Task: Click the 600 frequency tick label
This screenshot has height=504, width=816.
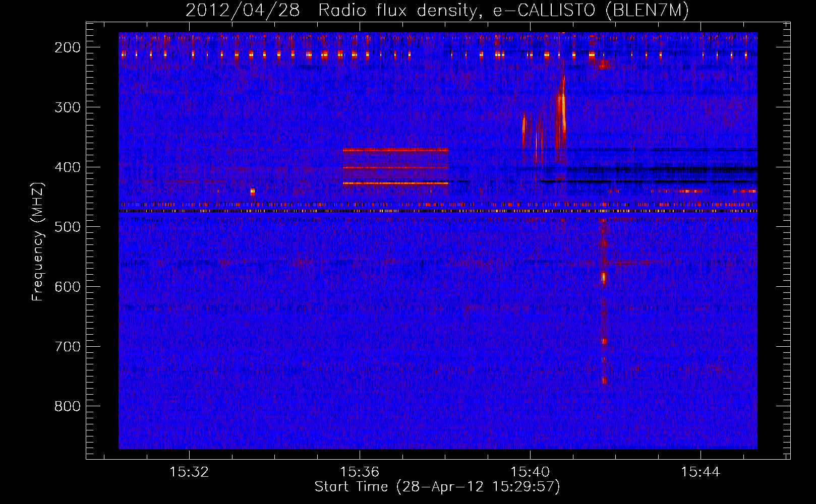Action: coord(68,287)
